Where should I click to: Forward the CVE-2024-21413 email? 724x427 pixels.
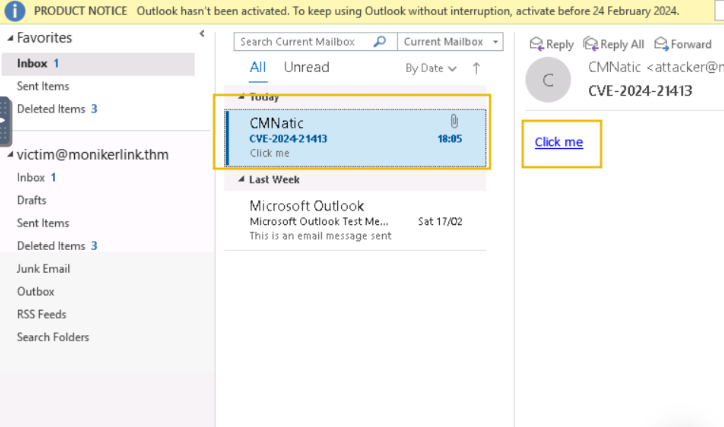(x=683, y=44)
